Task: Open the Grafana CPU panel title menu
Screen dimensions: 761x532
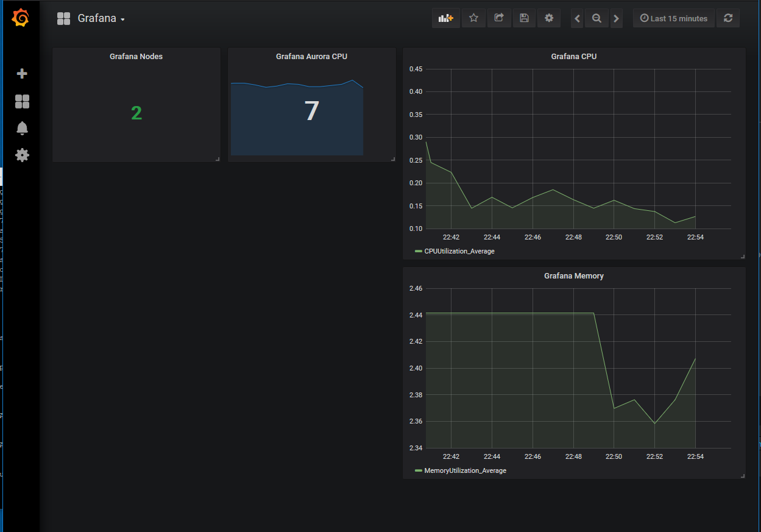Action: 573,57
